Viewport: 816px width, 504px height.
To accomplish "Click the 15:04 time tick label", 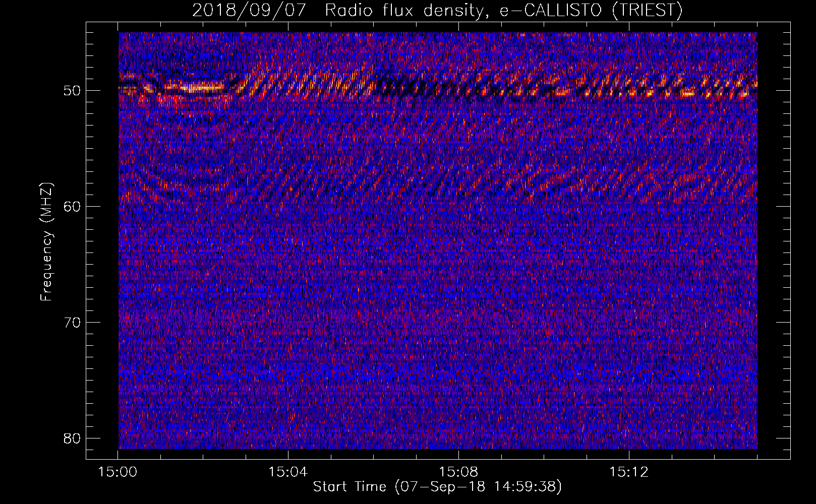I will [x=287, y=472].
